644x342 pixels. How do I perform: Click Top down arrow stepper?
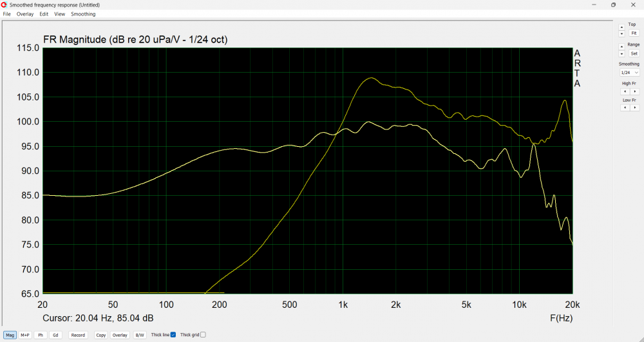621,33
